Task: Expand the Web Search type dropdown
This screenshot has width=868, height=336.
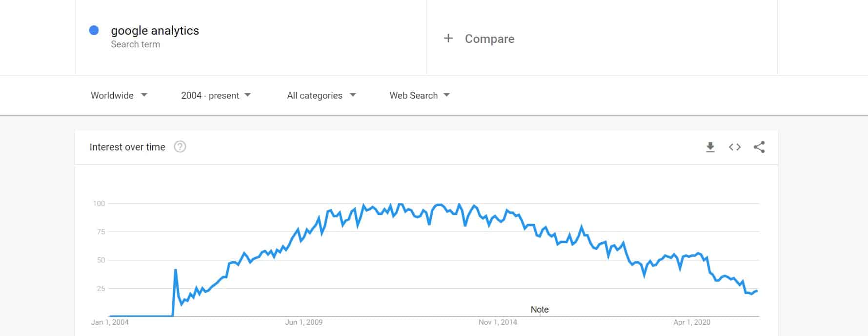Action: pyautogui.click(x=420, y=95)
